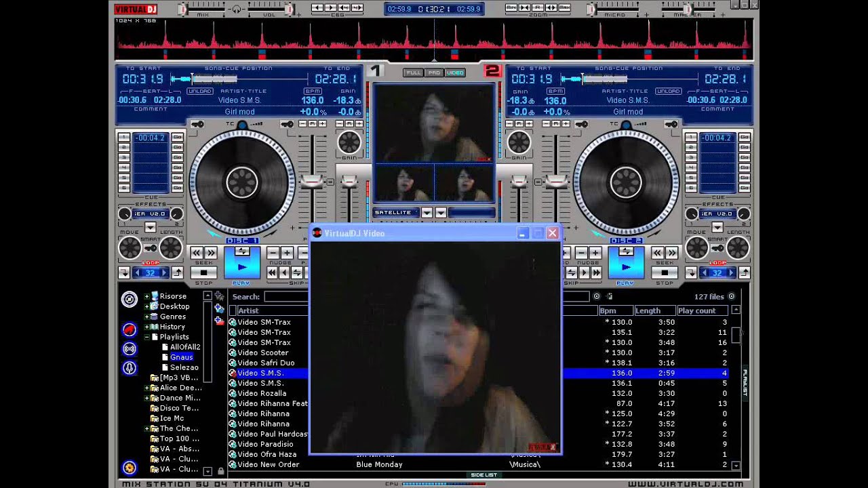Set loop-out point on deck 1
The width and height of the screenshot is (868, 488).
tap(177, 272)
